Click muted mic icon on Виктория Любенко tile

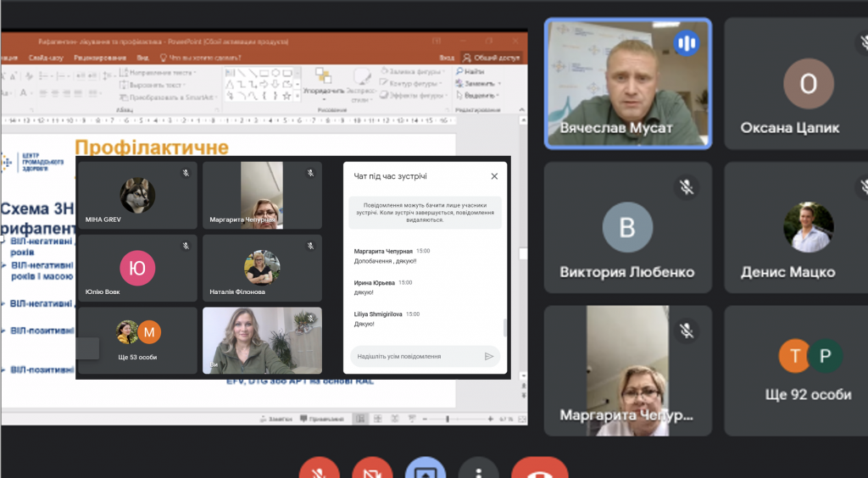[x=687, y=187]
